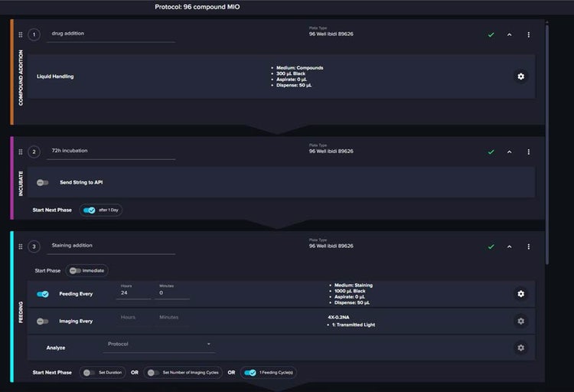Open Imaging Every settings gear
Image resolution: width=574 pixels, height=392 pixels.
(520, 322)
